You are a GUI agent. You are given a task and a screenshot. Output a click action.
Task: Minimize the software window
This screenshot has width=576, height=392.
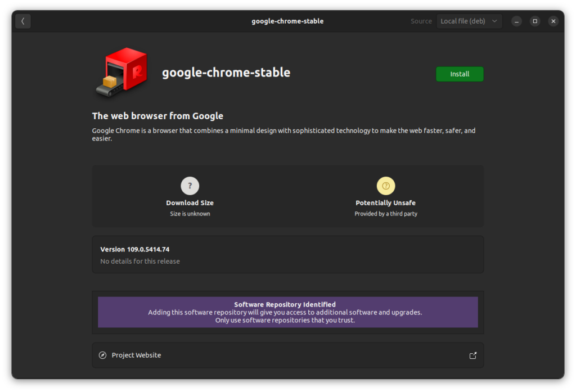point(516,21)
